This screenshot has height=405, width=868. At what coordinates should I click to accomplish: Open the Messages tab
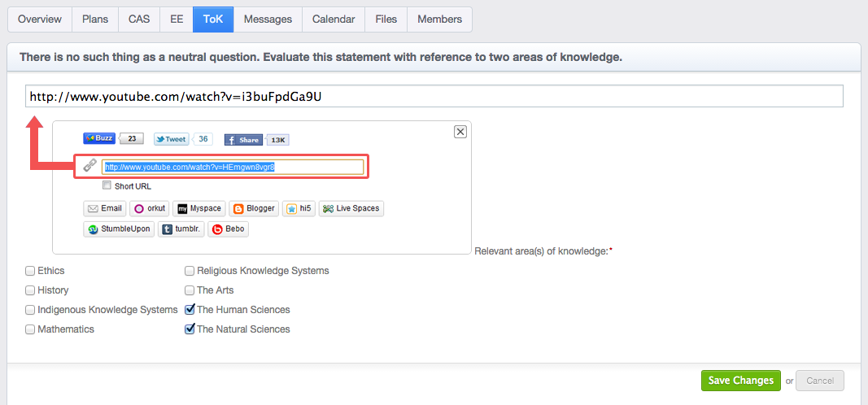[268, 20]
